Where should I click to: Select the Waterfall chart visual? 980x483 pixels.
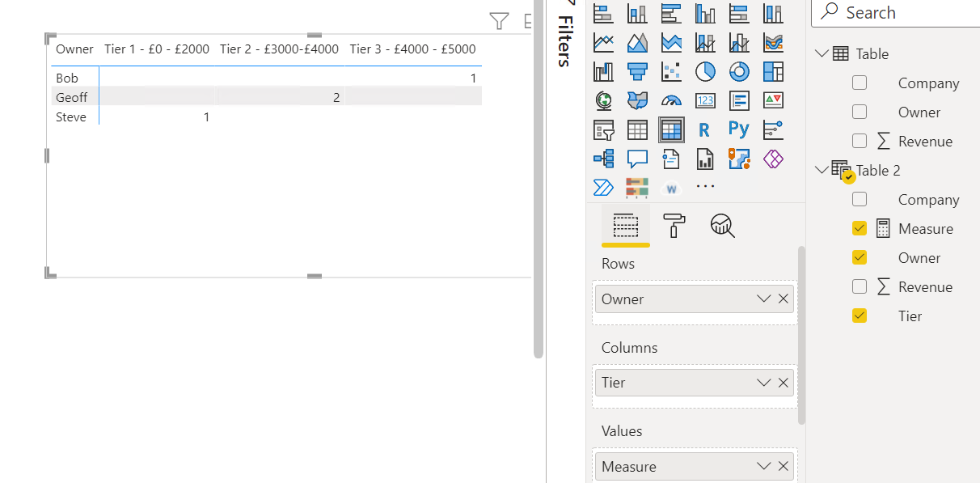[x=603, y=71]
